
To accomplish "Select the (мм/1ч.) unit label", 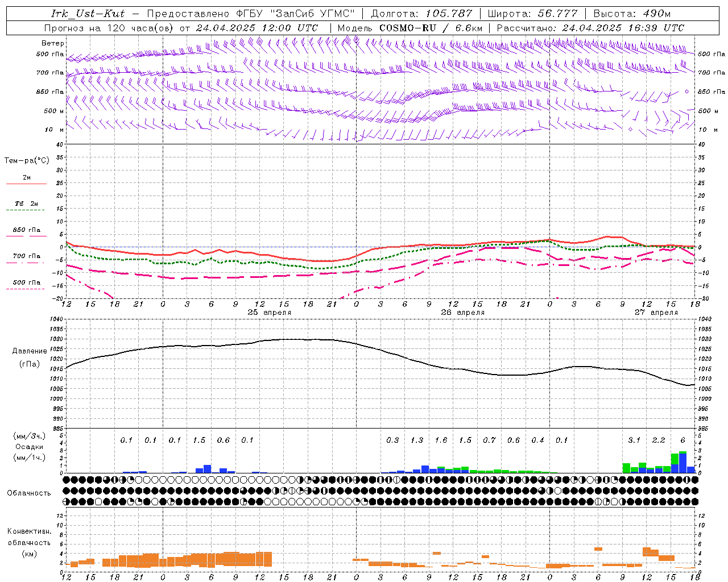I will click(30, 458).
